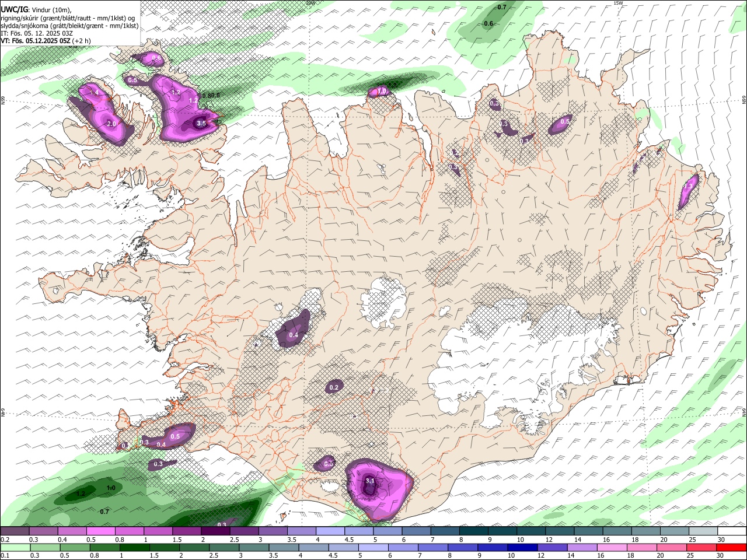Click the darkest green 1–1.5 rain swatch
747x560 pixels.
point(134,547)
